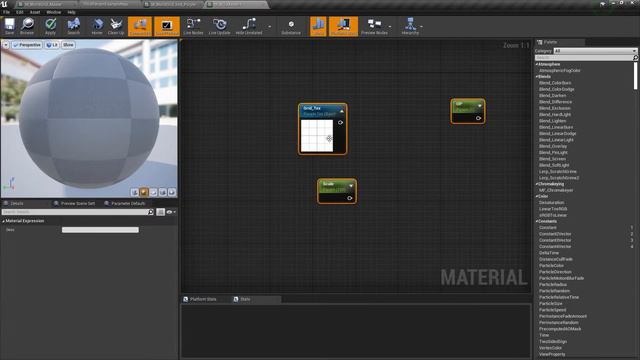The height and width of the screenshot is (360, 640).
Task: Toggle the Live Nodes toolbar button
Action: (193, 26)
